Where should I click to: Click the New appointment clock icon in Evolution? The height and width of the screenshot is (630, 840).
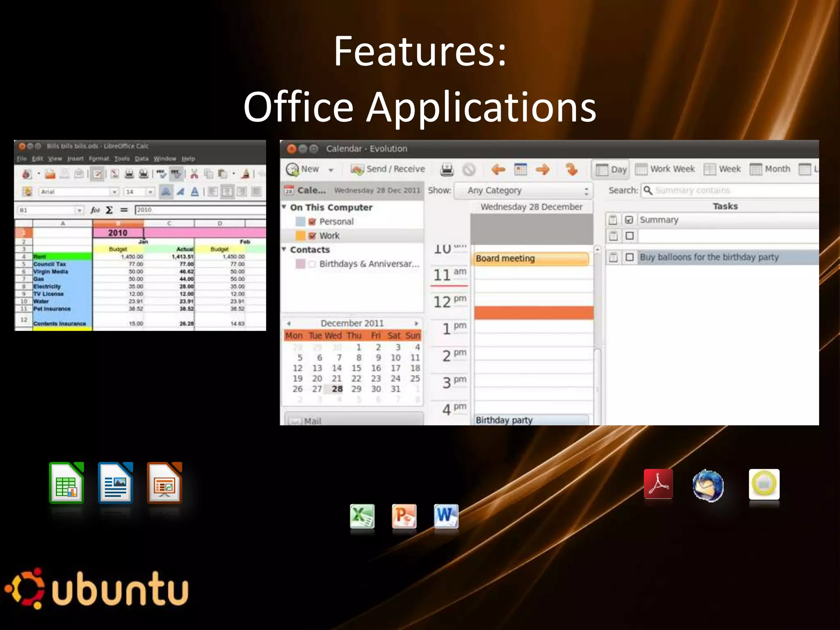click(x=292, y=169)
